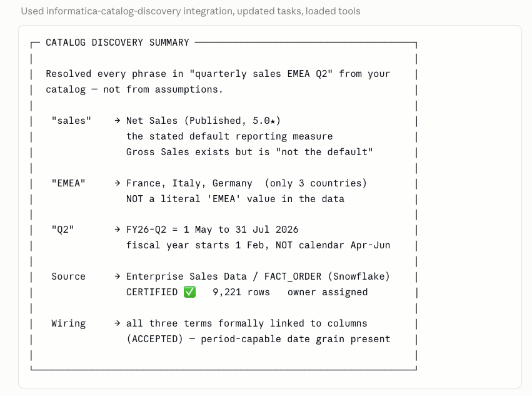The height and width of the screenshot is (396, 532).
Task: Click the arrow beside "sales" term
Action: point(118,121)
